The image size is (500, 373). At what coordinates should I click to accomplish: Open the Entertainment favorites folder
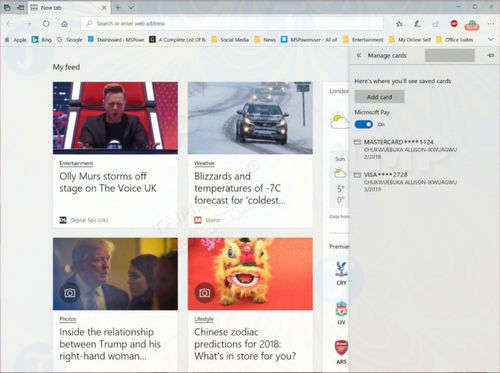pyautogui.click(x=363, y=40)
